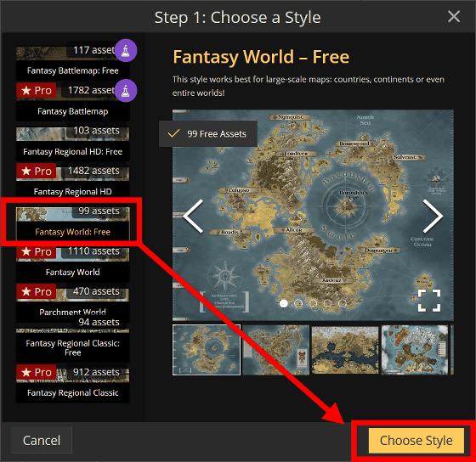Viewport: 476px width, 462px height.
Task: Click the Pro star badge on Parchment World
Action: pos(37,291)
